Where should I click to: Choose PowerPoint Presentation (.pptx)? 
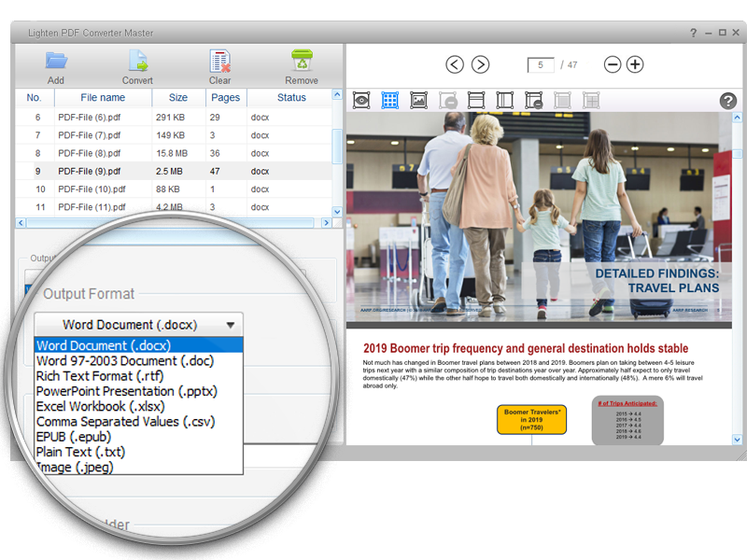point(138,391)
